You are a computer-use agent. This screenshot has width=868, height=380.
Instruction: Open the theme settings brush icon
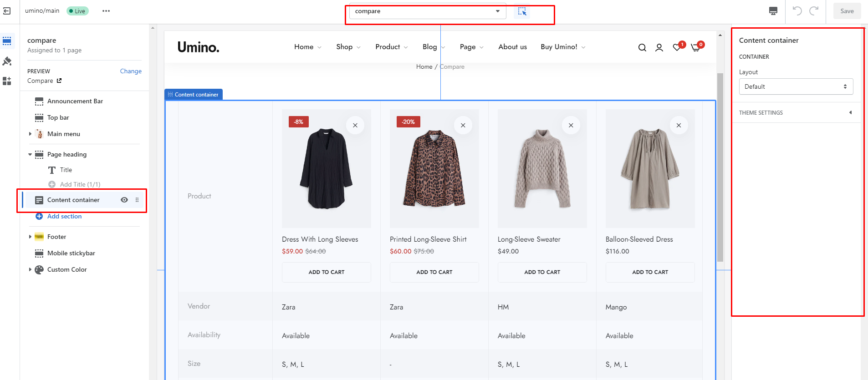pyautogui.click(x=7, y=61)
